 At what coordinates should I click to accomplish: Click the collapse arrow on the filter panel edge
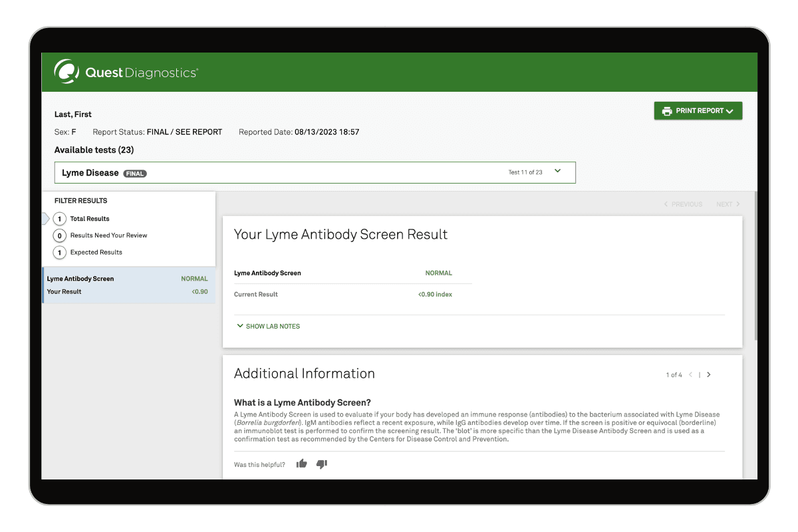click(44, 218)
